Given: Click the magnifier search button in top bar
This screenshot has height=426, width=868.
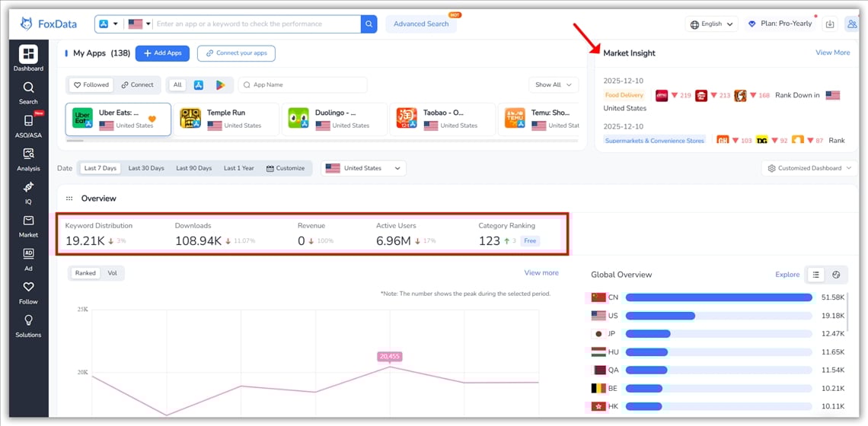Looking at the screenshot, I should tap(369, 24).
